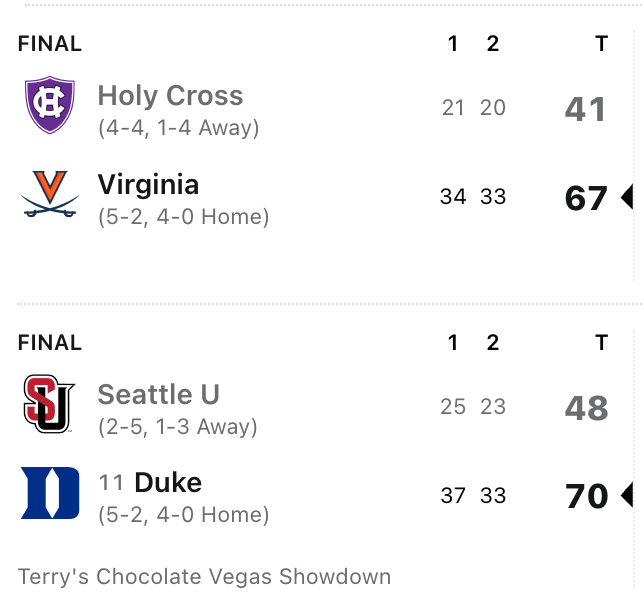Click Seattle U record (2-5, 1-3 Away)
This screenshot has height=594, width=644.
coord(177,427)
